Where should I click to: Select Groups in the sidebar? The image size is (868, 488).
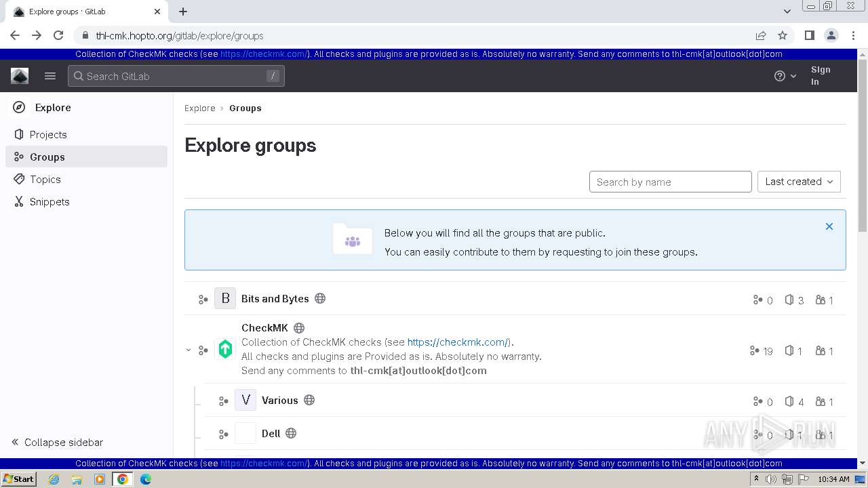coord(86,157)
